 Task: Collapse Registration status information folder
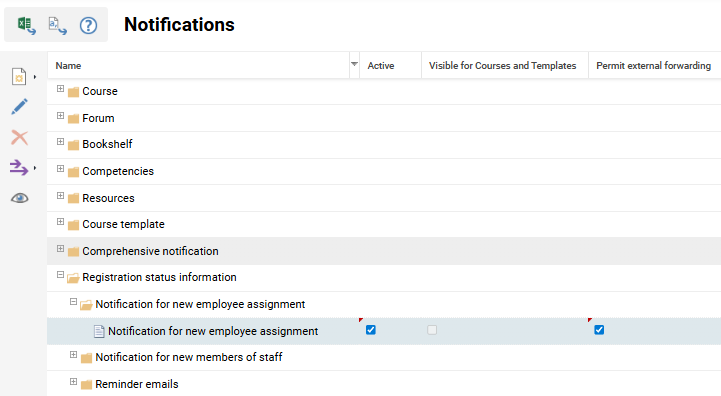[x=60, y=275]
